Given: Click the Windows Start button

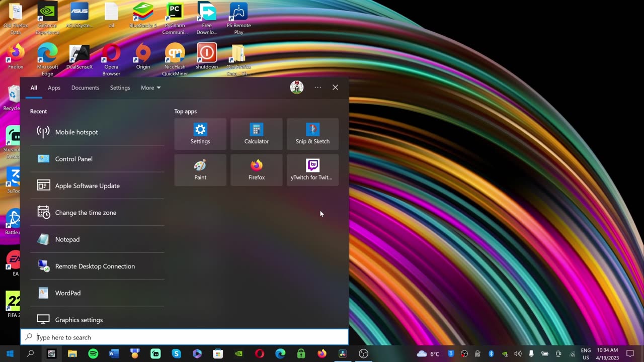Looking at the screenshot, I should [x=10, y=354].
